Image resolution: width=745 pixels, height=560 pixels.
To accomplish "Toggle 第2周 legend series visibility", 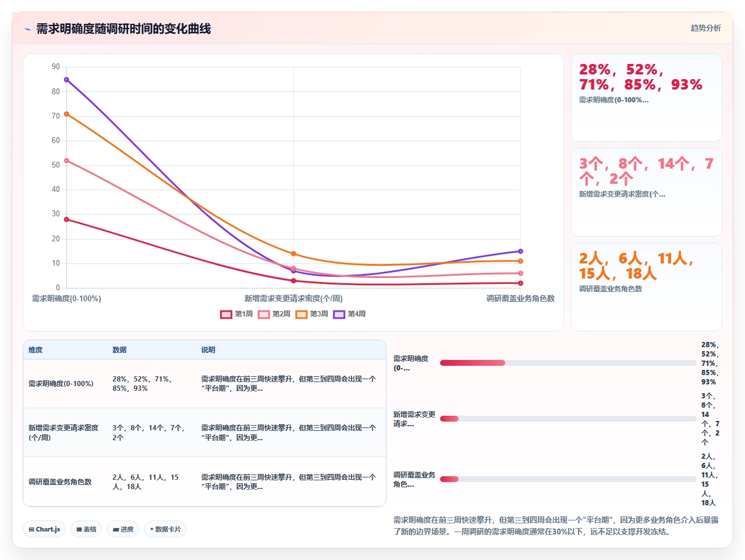I will click(274, 314).
